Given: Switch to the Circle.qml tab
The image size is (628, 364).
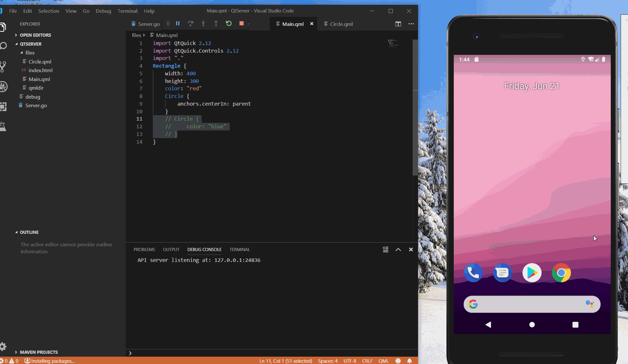Looking at the screenshot, I should (341, 24).
